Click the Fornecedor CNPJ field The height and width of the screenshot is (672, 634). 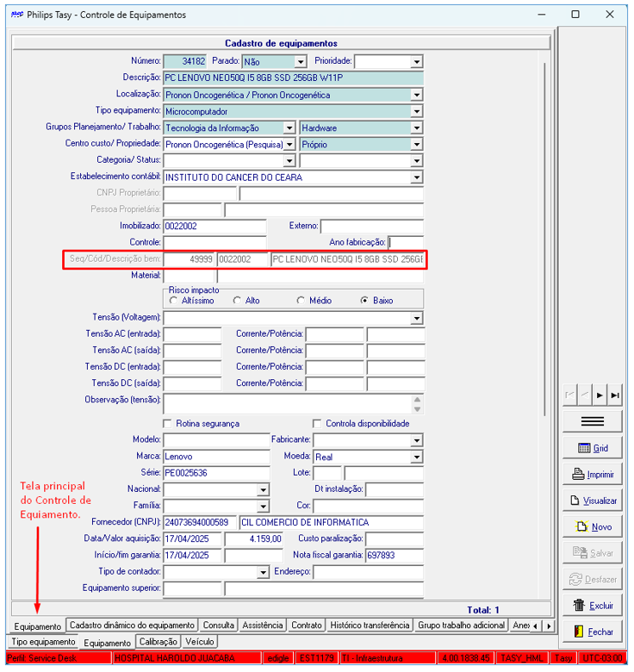(x=200, y=522)
